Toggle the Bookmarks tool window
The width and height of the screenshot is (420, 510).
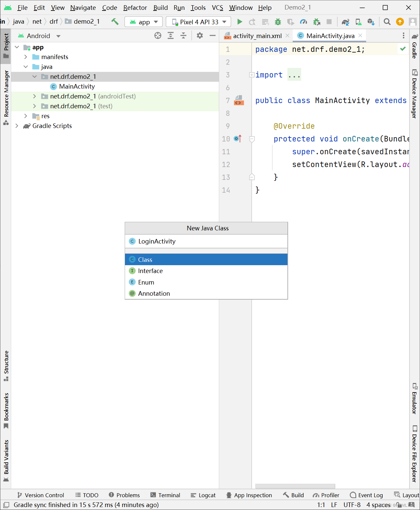coord(6,411)
